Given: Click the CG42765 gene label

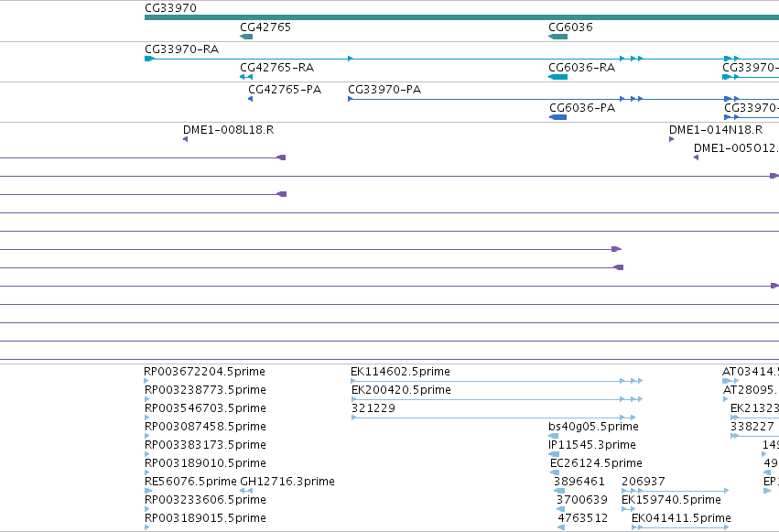Looking at the screenshot, I should coord(265,27).
